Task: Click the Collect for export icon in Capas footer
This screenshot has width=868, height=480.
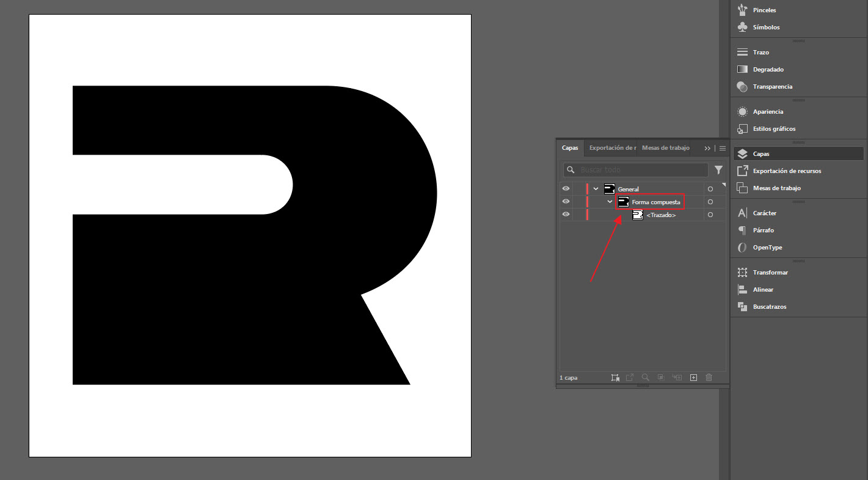Action: click(x=630, y=378)
